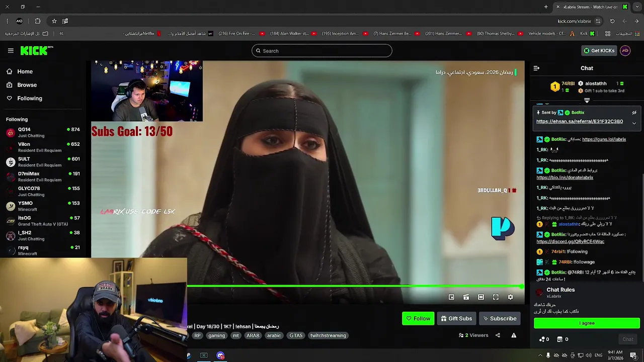Go to Home in the sidebar
Viewport: 644px width, 362px height.
click(20, 71)
